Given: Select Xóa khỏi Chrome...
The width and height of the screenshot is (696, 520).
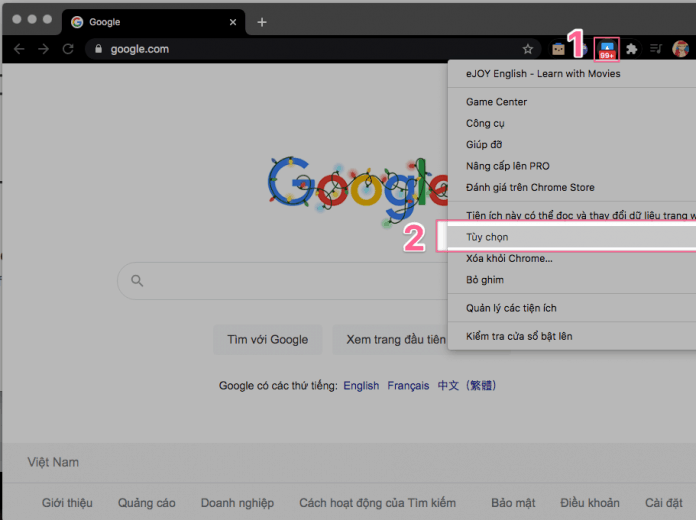Looking at the screenshot, I should coord(572,258).
